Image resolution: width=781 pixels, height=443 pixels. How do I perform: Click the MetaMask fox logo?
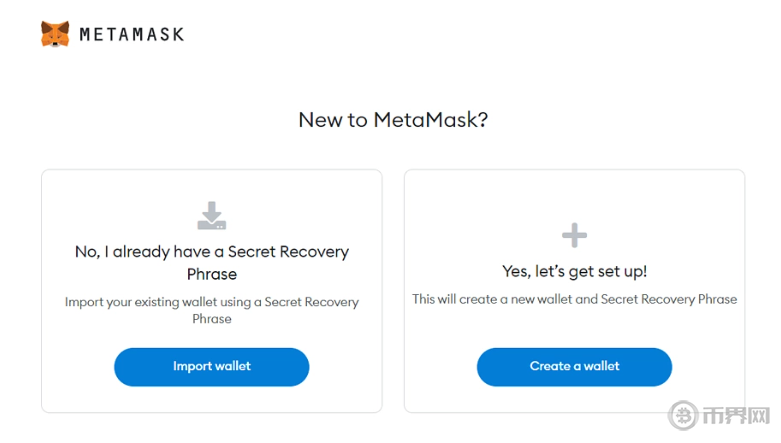tap(55, 34)
